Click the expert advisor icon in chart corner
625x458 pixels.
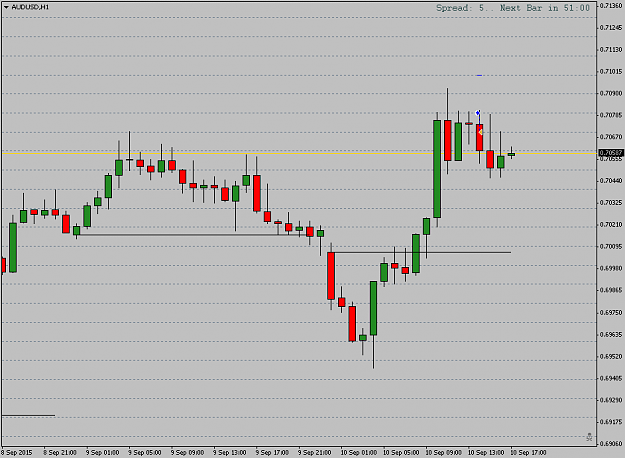(589, 437)
